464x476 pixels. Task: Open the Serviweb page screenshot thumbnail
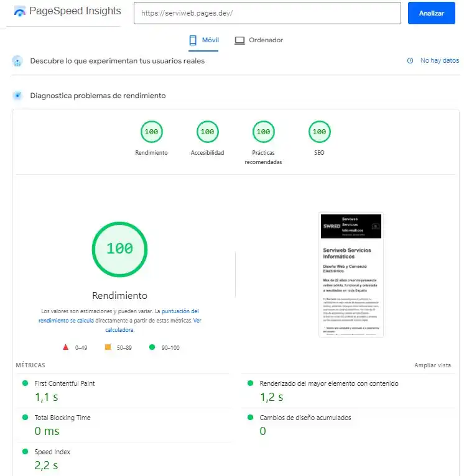click(x=351, y=275)
